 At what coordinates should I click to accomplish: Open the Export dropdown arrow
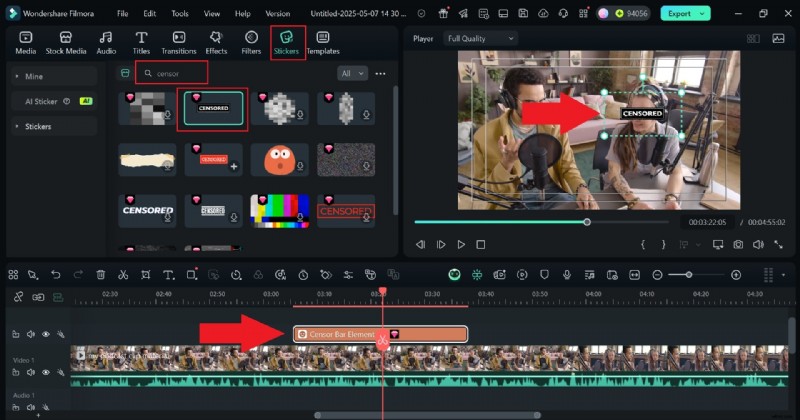[703, 14]
